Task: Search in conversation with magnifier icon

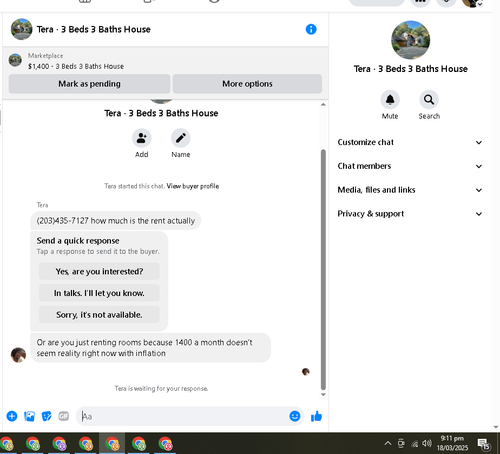Action: click(x=429, y=99)
